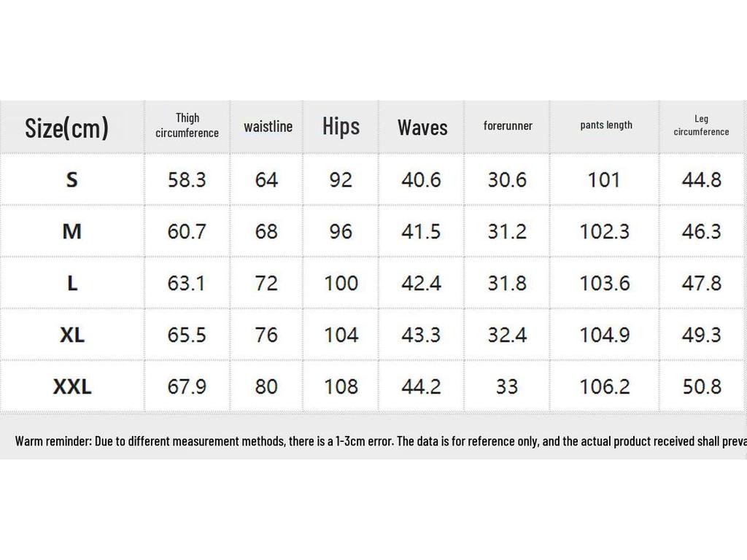The height and width of the screenshot is (560, 747).
Task: Click the Size(cm) header cell
Action: coord(67,128)
